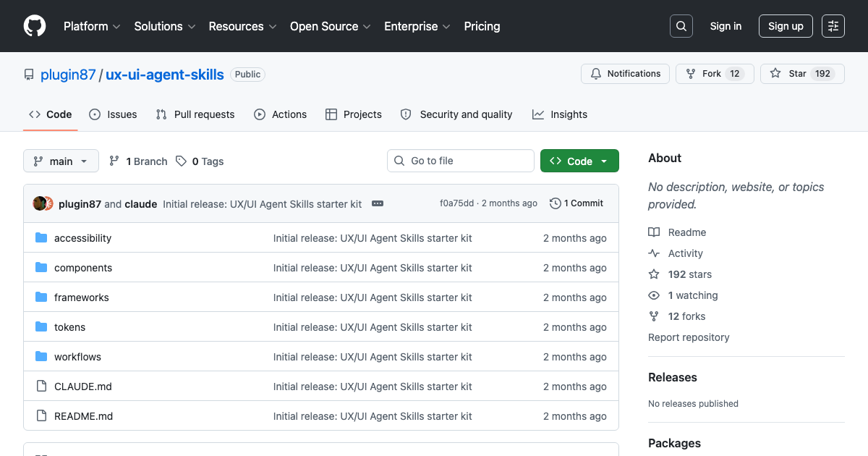This screenshot has height=456, width=868.
Task: Open the tokens folder
Action: click(x=69, y=327)
